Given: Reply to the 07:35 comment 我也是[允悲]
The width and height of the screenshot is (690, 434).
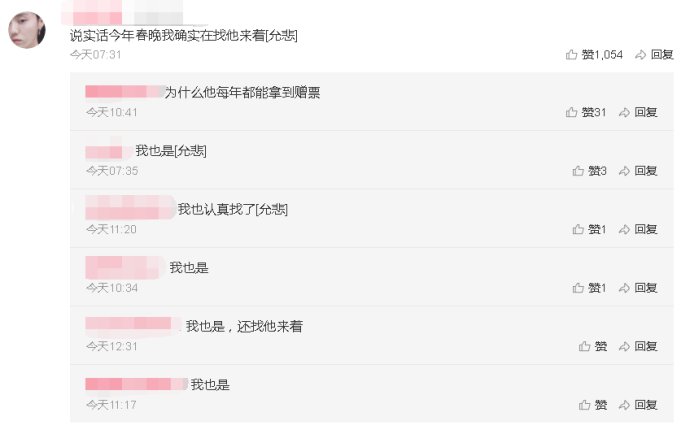Looking at the screenshot, I should point(638,171).
